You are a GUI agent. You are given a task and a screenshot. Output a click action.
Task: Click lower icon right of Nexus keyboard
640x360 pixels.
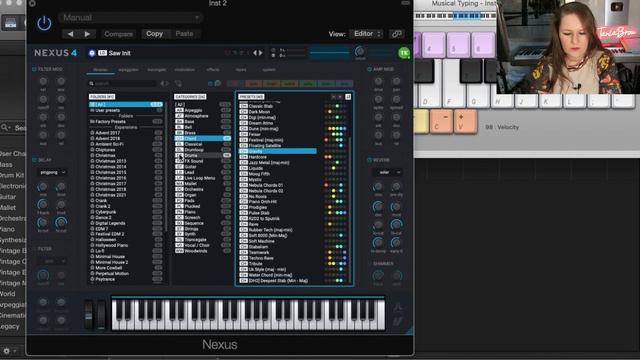coord(397,322)
